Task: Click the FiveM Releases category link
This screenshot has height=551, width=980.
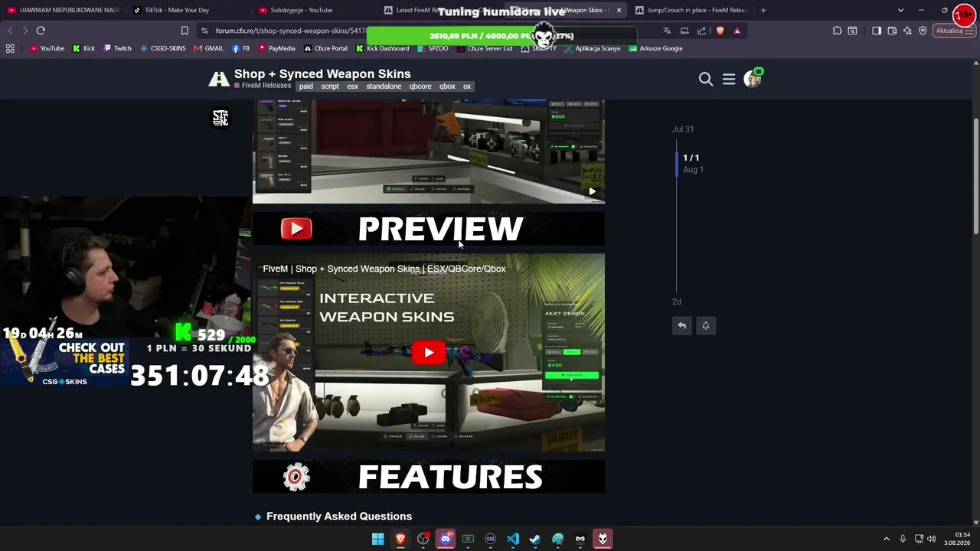Action: coord(263,86)
